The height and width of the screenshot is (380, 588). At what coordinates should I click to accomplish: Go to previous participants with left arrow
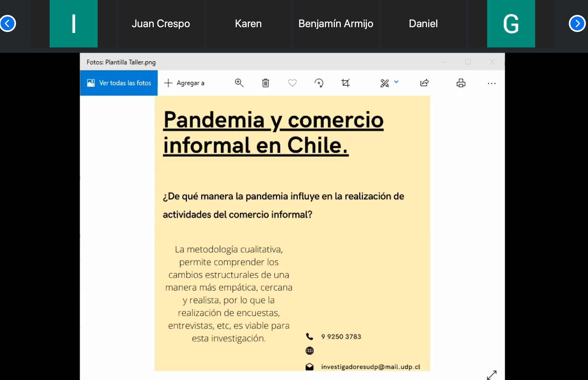pyautogui.click(x=8, y=23)
